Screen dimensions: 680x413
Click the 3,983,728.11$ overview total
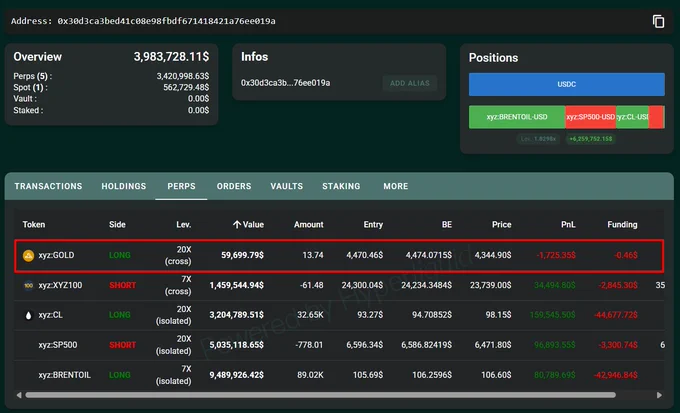171,57
